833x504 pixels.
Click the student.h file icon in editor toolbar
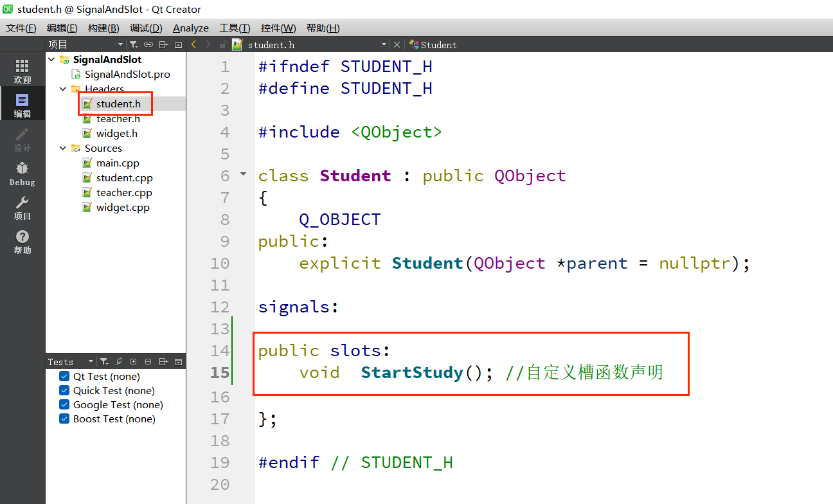tap(238, 44)
